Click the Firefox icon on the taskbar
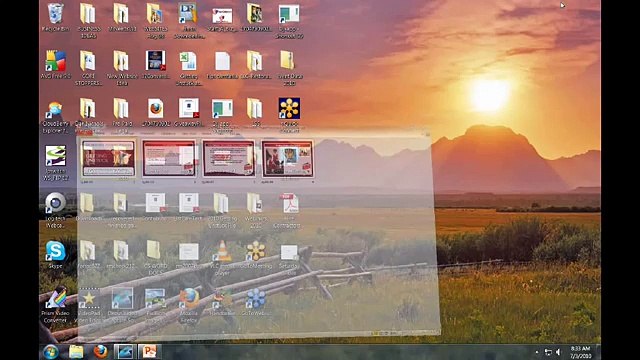Screen dimensions: 640x360 click(100, 351)
